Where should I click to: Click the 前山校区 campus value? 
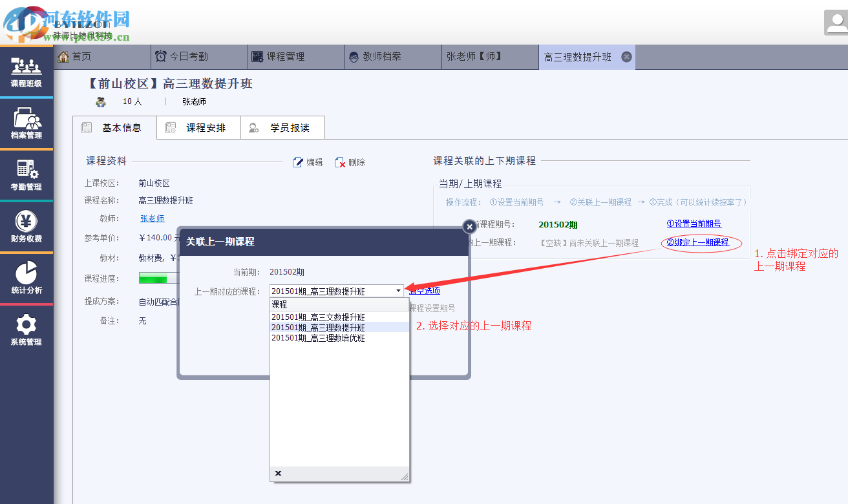[154, 184]
